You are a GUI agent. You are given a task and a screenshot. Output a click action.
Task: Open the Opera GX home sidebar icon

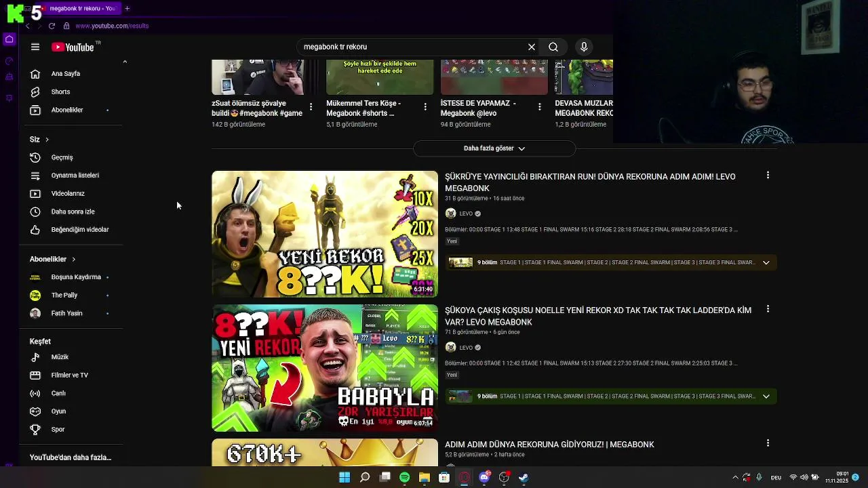pos(9,39)
